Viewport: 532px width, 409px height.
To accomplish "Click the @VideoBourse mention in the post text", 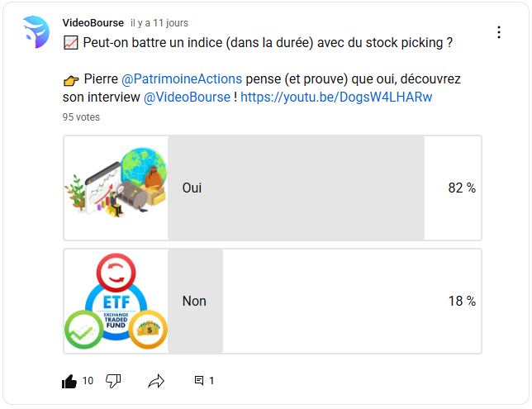I will point(187,97).
